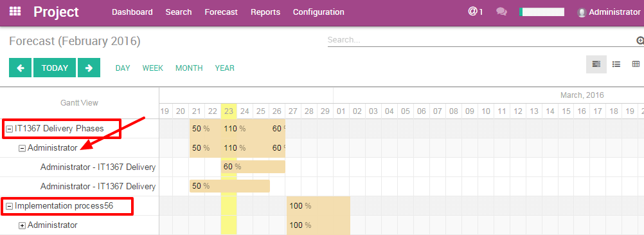Open the Administrator user menu
Viewport: 644px width, 235px height.
click(609, 12)
